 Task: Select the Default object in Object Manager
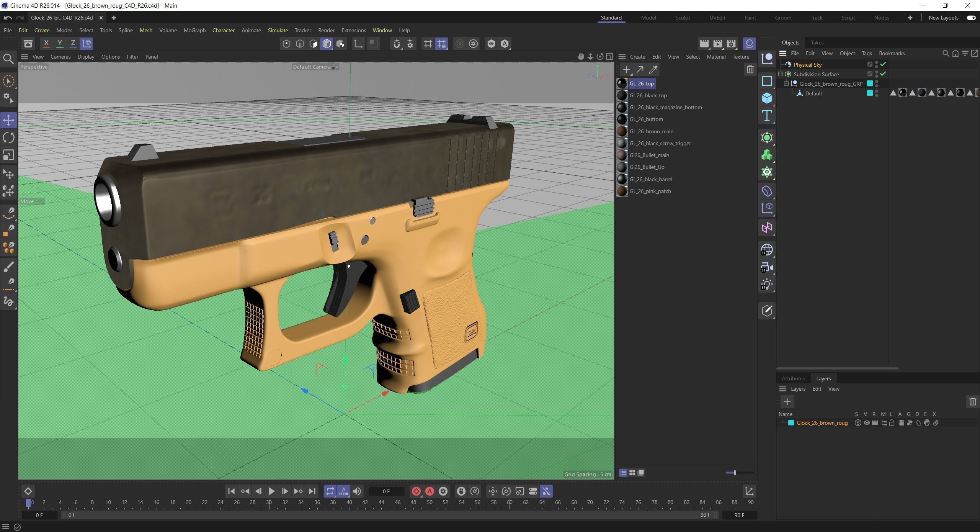pyautogui.click(x=813, y=93)
